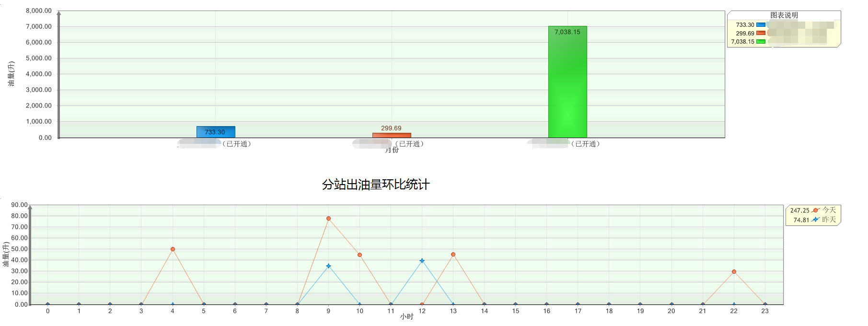868x326 pixels.
Task: Click the 7,000.00 y-axis label
Action: point(39,26)
